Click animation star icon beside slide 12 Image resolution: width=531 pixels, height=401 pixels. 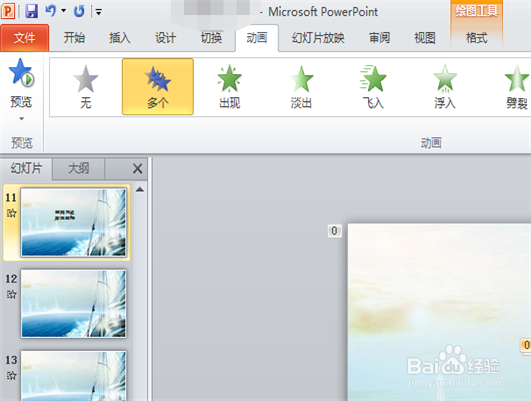[x=11, y=294]
